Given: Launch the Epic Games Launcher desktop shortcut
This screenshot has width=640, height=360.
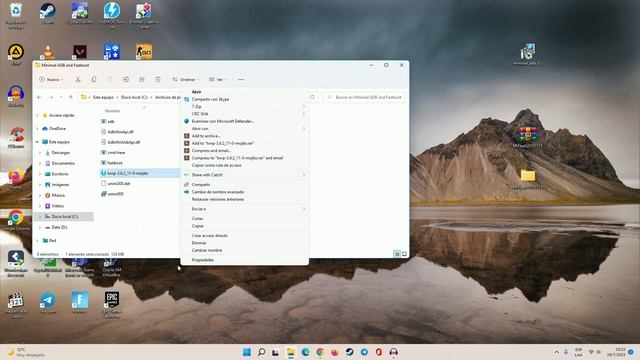Looking at the screenshot, I should pos(111,304).
